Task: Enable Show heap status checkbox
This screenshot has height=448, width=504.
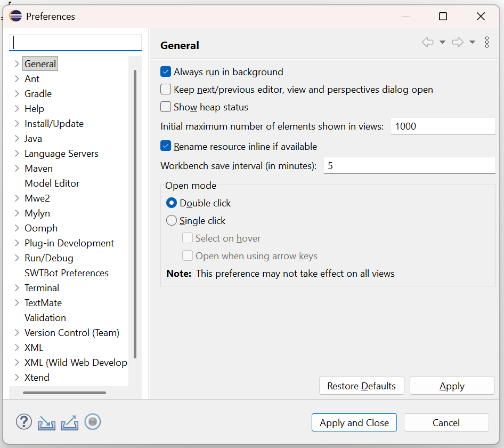Action: [166, 107]
